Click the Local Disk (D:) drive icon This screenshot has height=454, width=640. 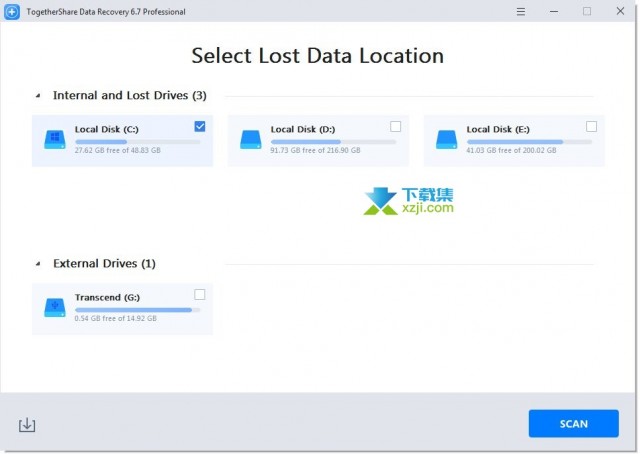251,140
